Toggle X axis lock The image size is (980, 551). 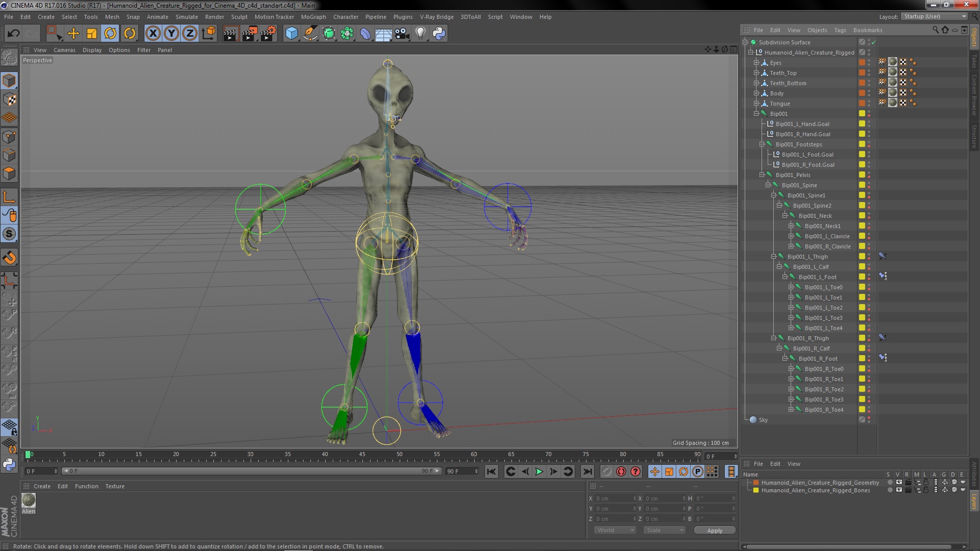pos(153,34)
